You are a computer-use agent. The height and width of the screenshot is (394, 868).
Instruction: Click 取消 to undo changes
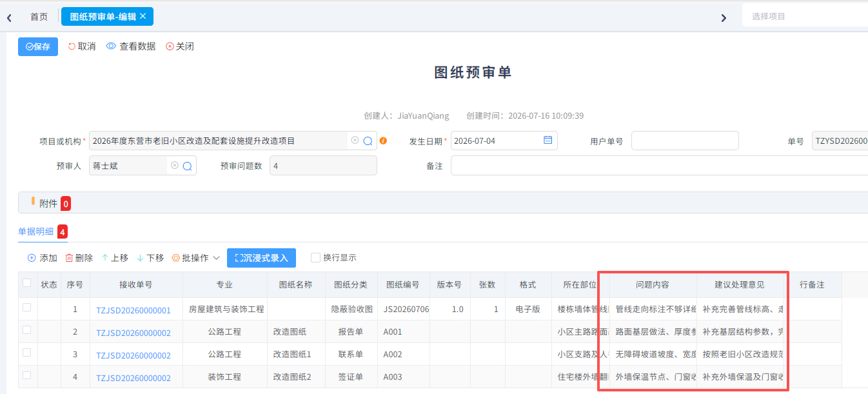pyautogui.click(x=82, y=46)
